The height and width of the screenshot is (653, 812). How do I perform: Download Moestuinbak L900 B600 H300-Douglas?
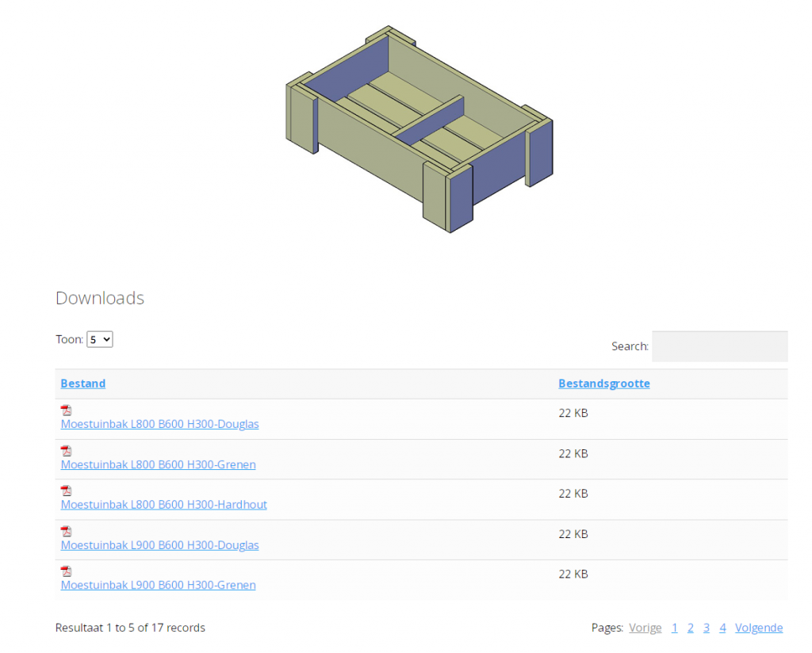(159, 545)
